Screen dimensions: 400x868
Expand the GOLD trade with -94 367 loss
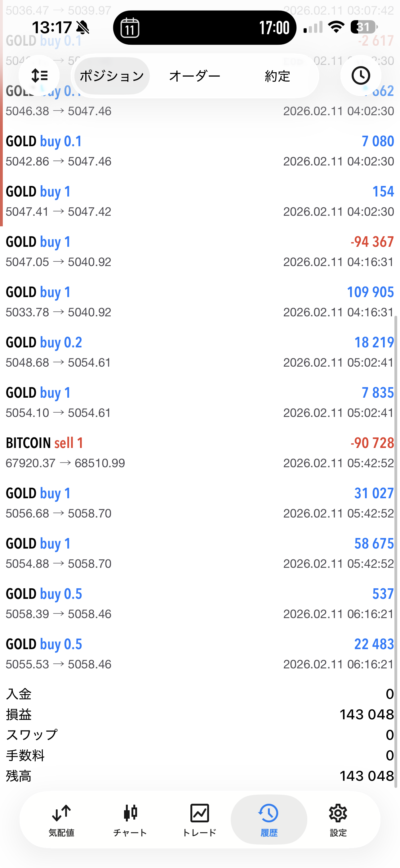click(200, 251)
